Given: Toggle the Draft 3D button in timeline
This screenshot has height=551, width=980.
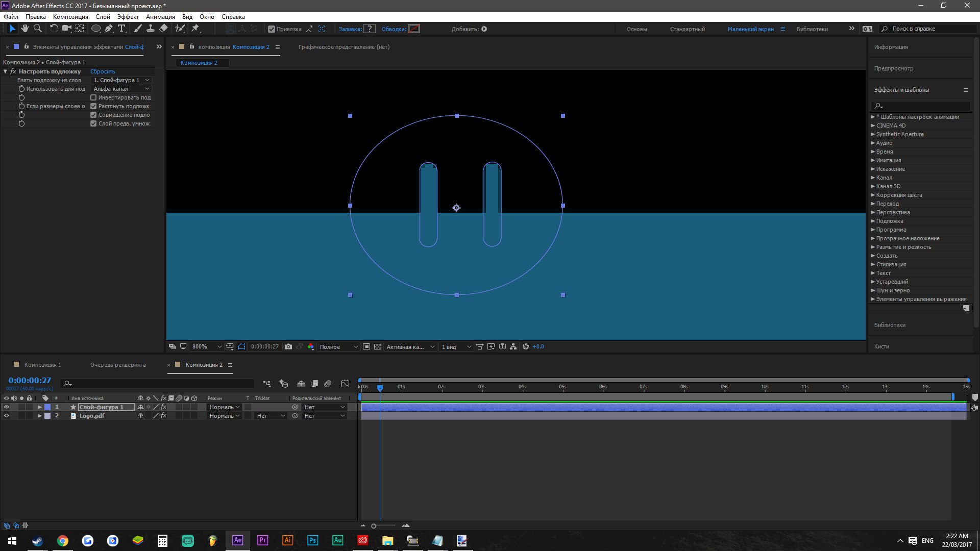Looking at the screenshot, I should [x=284, y=384].
